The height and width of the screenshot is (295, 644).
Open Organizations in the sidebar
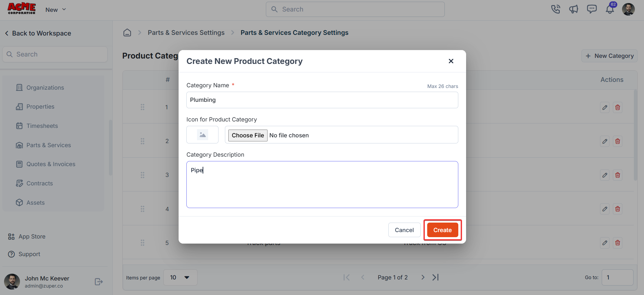click(40, 88)
